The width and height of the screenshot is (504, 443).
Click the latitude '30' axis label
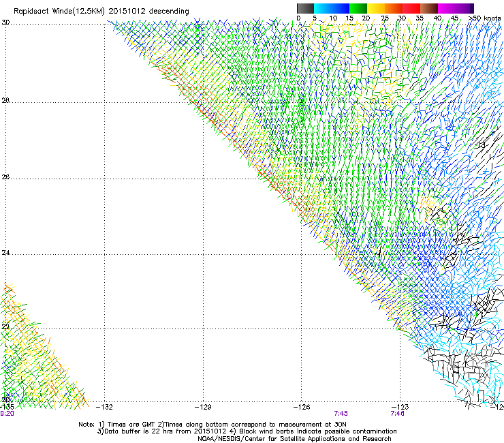point(5,22)
